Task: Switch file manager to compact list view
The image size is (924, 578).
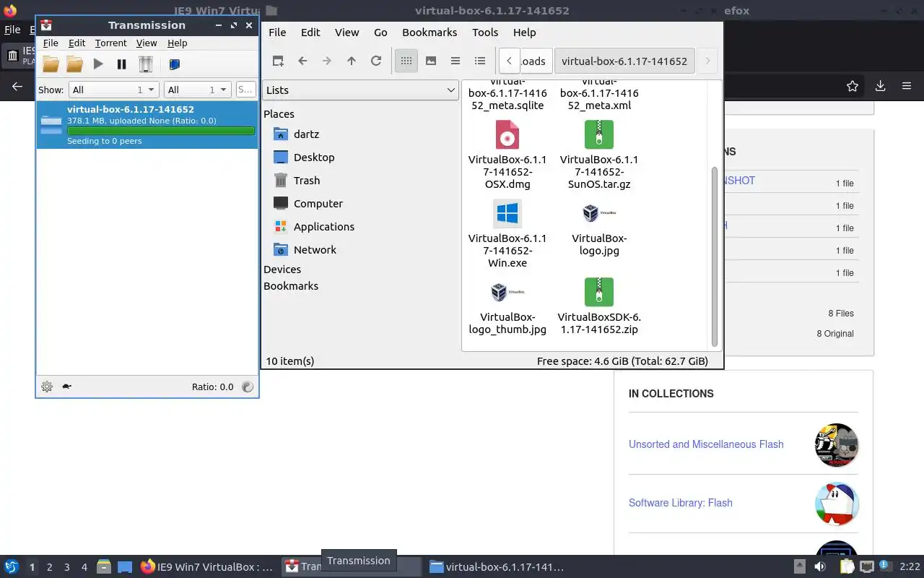Action: click(x=456, y=61)
